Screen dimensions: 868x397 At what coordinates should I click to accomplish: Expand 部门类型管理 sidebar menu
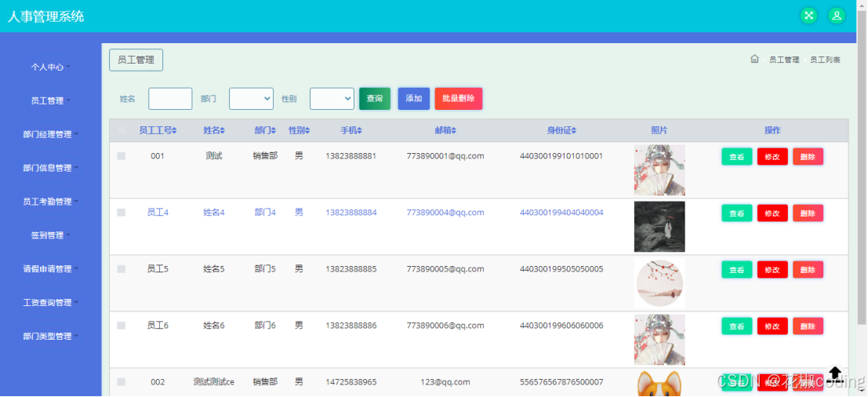(x=50, y=336)
